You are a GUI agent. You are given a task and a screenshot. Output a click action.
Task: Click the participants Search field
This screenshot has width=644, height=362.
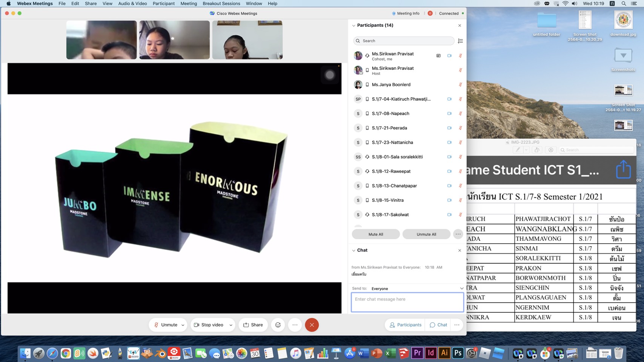click(x=404, y=41)
